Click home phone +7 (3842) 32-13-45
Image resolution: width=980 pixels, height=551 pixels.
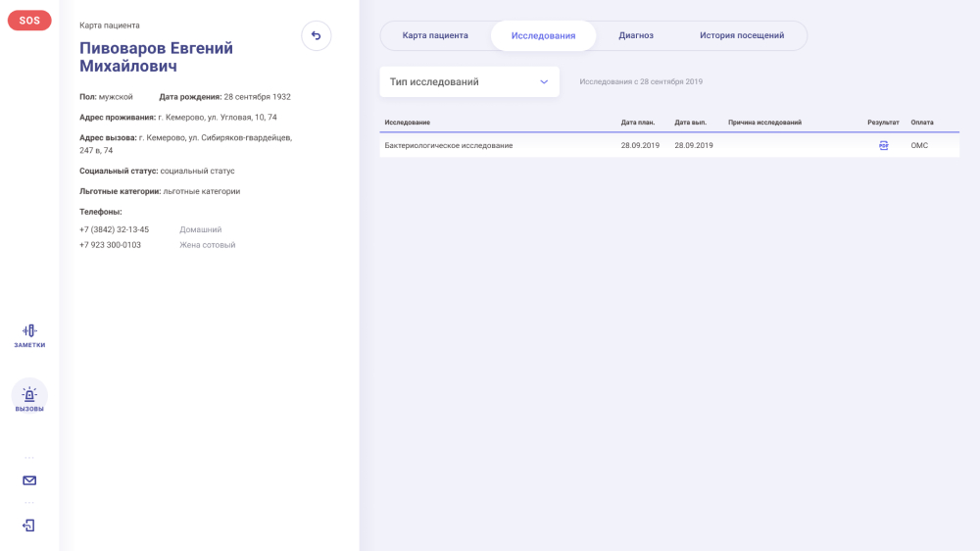pos(115,229)
